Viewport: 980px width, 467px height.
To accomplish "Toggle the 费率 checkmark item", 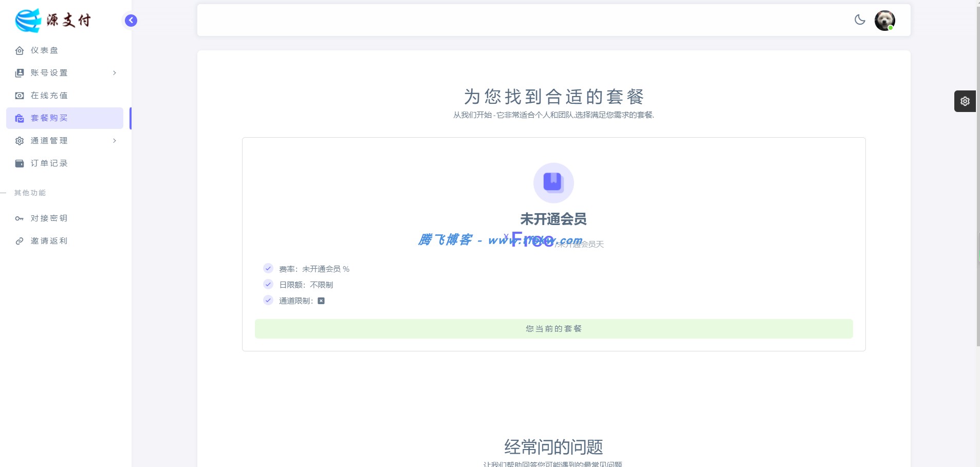I will point(269,268).
